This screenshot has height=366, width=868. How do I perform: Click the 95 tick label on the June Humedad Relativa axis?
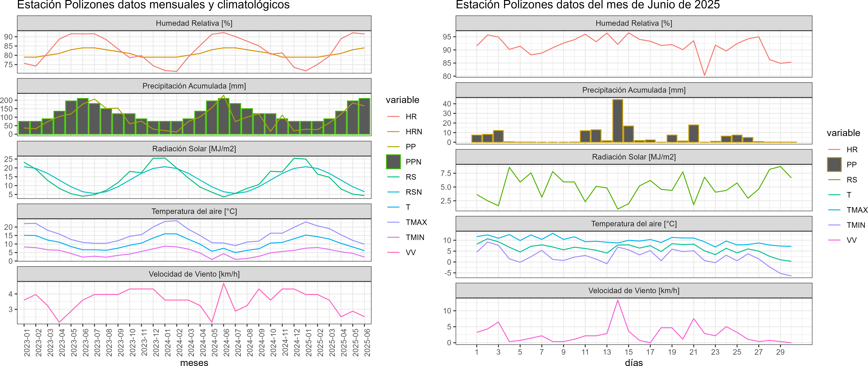447,37
